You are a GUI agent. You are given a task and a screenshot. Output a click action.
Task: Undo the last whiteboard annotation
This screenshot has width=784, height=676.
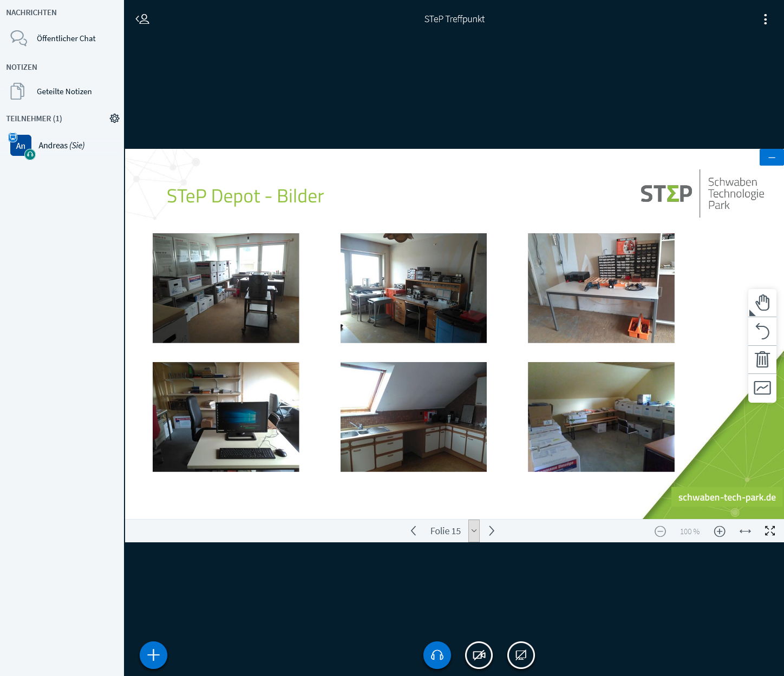[x=762, y=331]
